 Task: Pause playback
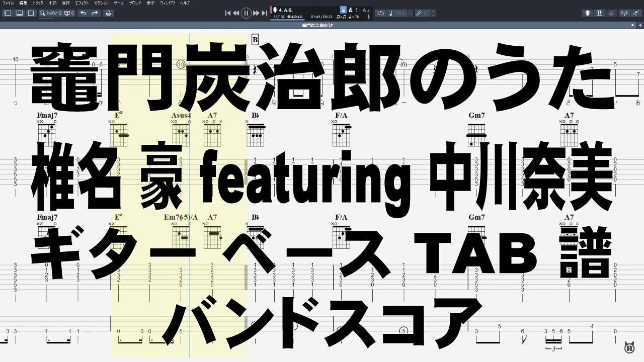click(x=246, y=13)
